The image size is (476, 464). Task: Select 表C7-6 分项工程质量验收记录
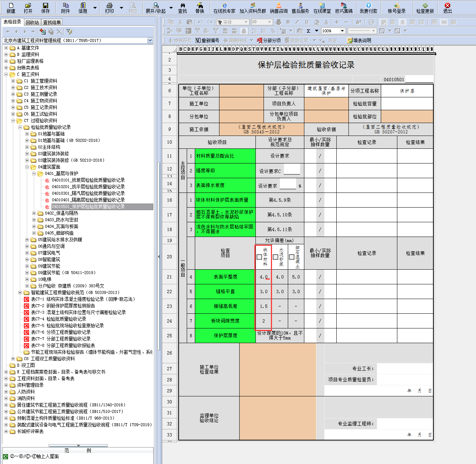pyautogui.click(x=61, y=332)
